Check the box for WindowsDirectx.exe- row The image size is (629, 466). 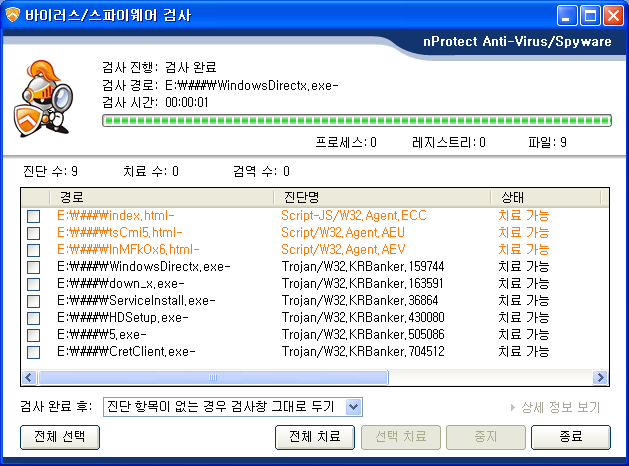33,267
